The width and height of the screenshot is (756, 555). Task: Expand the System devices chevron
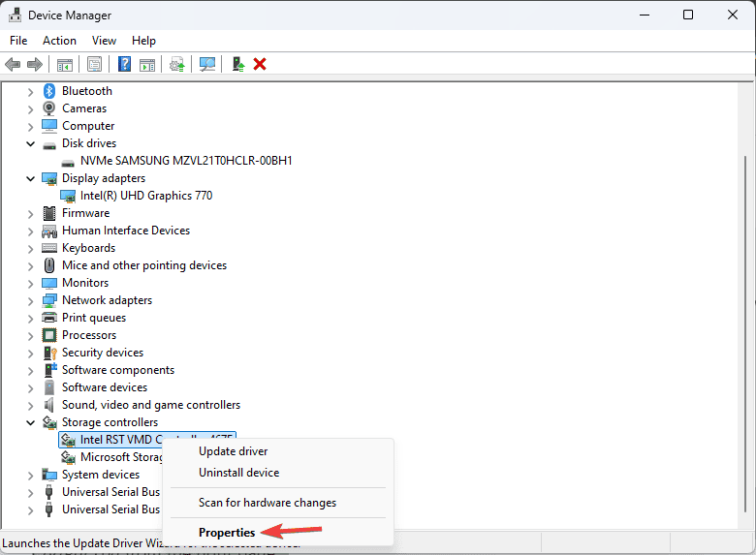point(30,476)
